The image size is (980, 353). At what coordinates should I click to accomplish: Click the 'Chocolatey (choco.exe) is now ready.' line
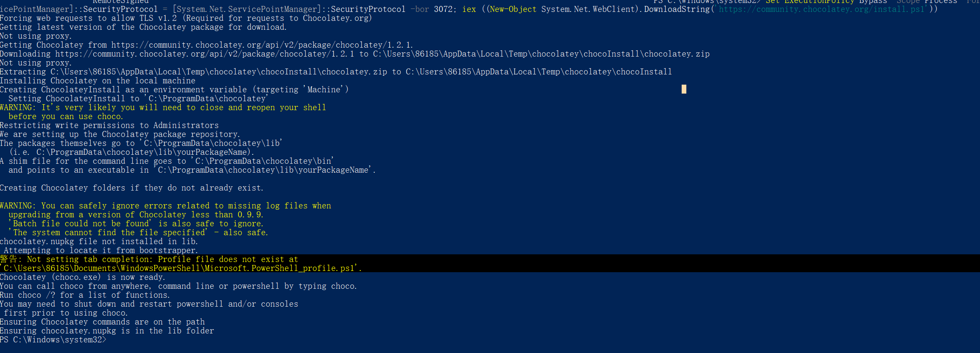click(x=82, y=277)
